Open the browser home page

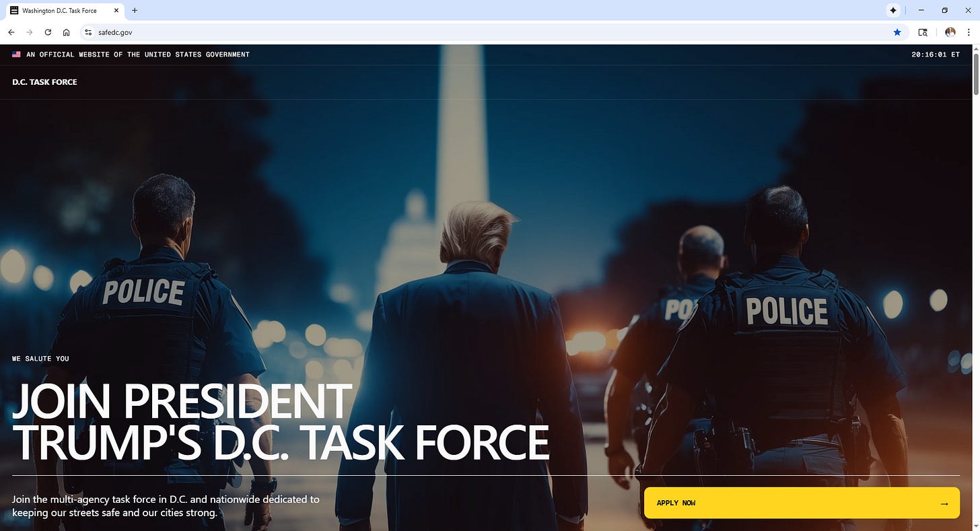pos(66,32)
